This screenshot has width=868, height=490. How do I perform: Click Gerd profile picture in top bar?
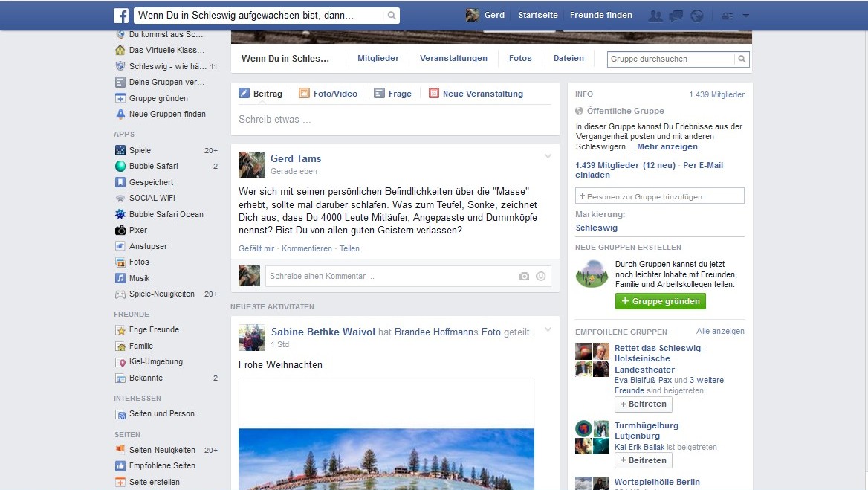[472, 16]
